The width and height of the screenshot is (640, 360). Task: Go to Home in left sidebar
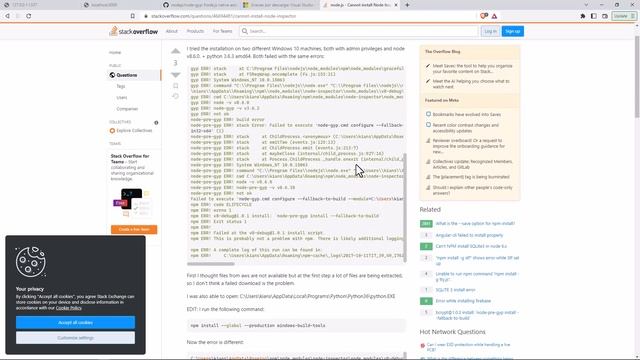[x=115, y=53]
